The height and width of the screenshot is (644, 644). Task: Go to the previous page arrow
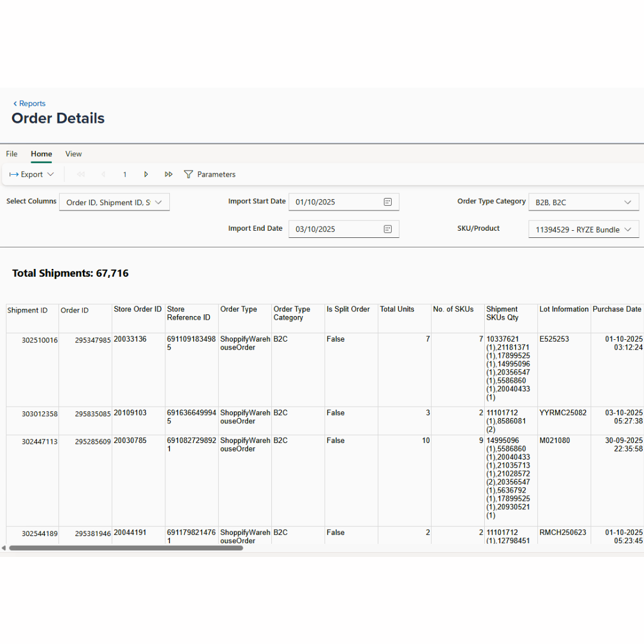pyautogui.click(x=103, y=175)
